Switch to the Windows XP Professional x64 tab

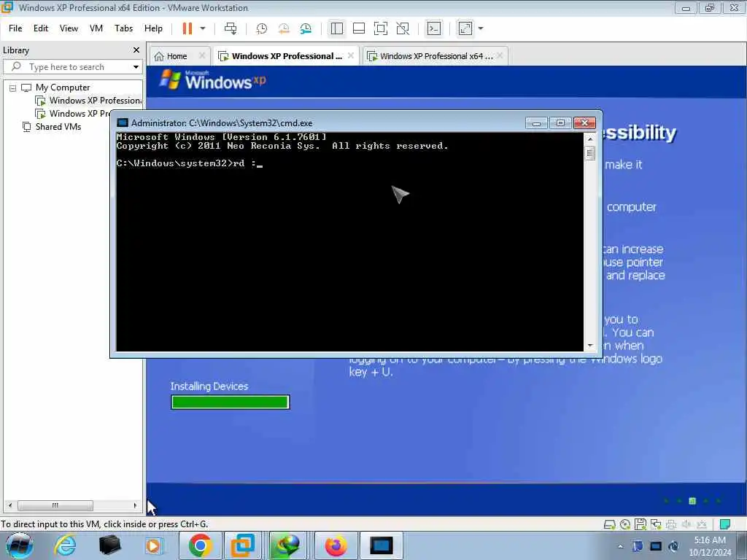tap(436, 56)
